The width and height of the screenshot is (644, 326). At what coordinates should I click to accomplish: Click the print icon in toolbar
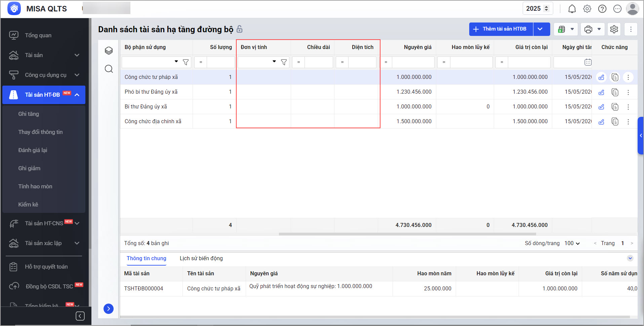pos(588,29)
